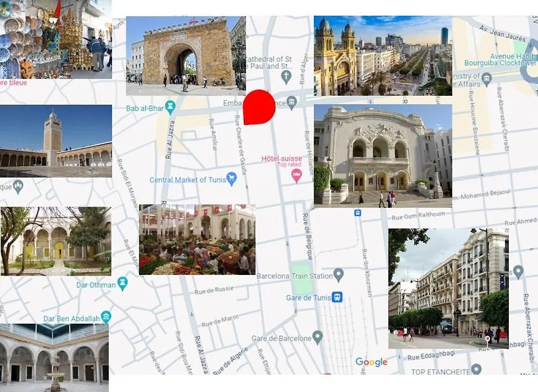
Task: Click the Dar Ben Abdallah museum pin icon
Action: tap(106, 316)
